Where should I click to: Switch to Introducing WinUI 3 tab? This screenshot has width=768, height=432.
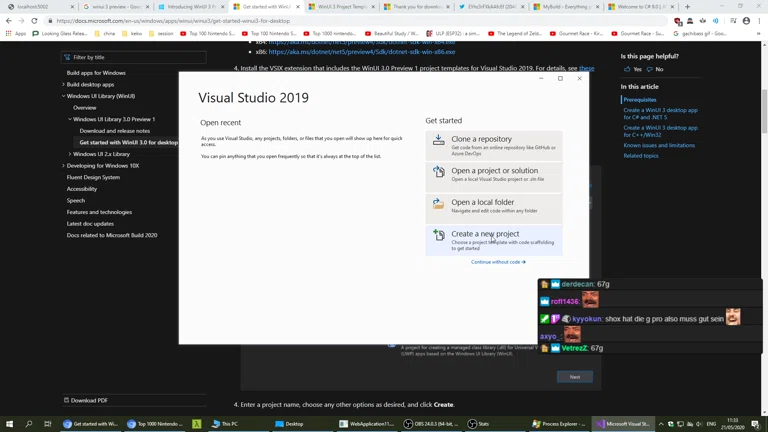point(191,7)
